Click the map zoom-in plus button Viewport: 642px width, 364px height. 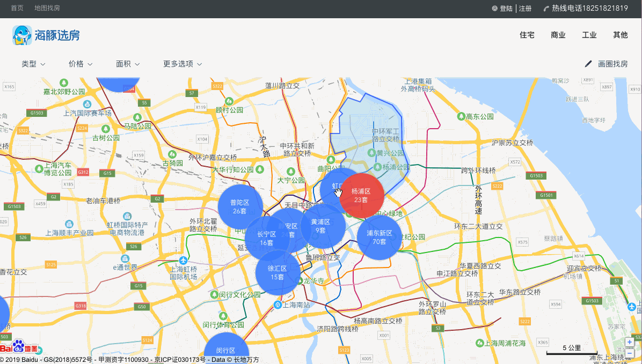(x=630, y=342)
